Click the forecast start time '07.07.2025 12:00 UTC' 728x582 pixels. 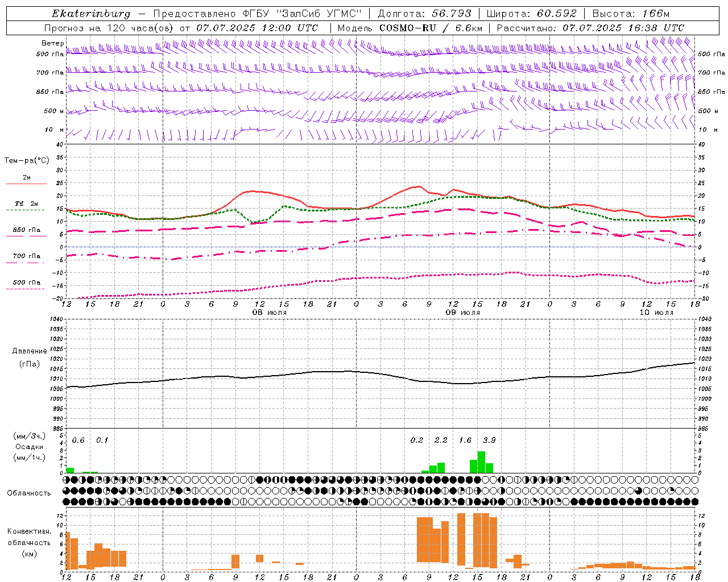pyautogui.click(x=257, y=28)
